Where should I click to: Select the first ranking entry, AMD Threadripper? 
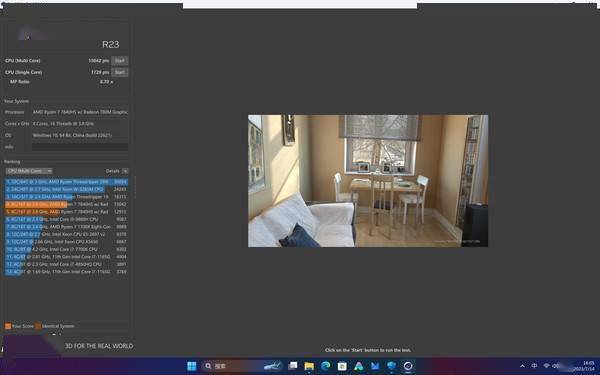67,182
